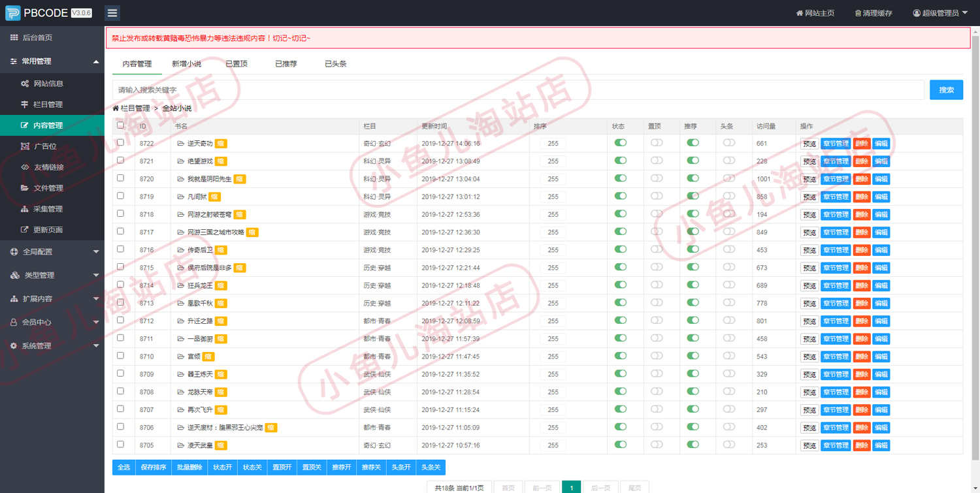
Task: Check the checkbox for row 8715
Action: pos(120,266)
